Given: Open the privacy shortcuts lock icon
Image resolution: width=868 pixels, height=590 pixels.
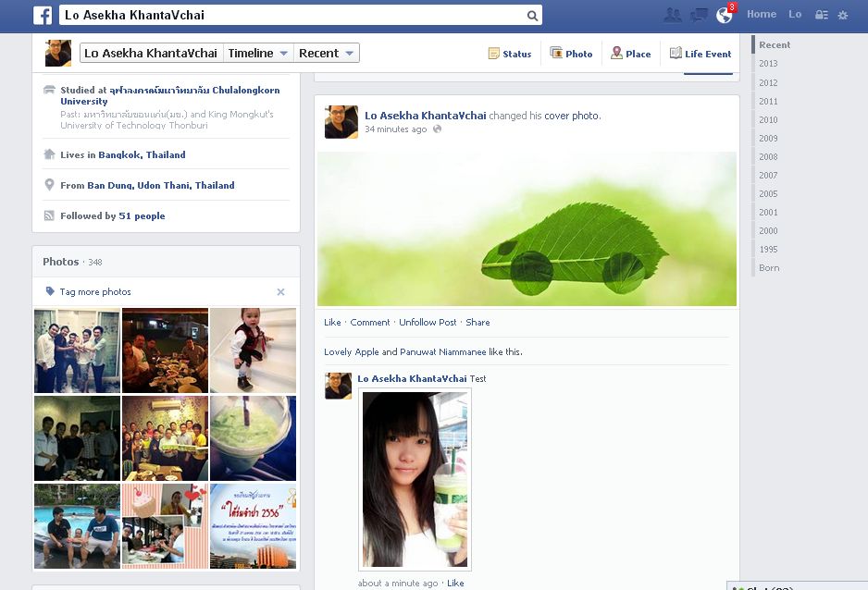Looking at the screenshot, I should pos(822,15).
